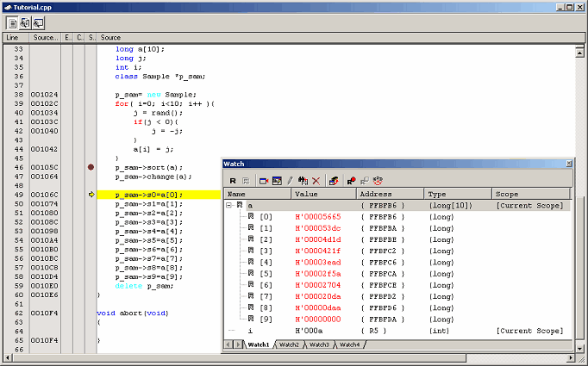Image resolution: width=588 pixels, height=366 pixels.
Task: Click the add watch symbol icon
Action: pyautogui.click(x=264, y=180)
